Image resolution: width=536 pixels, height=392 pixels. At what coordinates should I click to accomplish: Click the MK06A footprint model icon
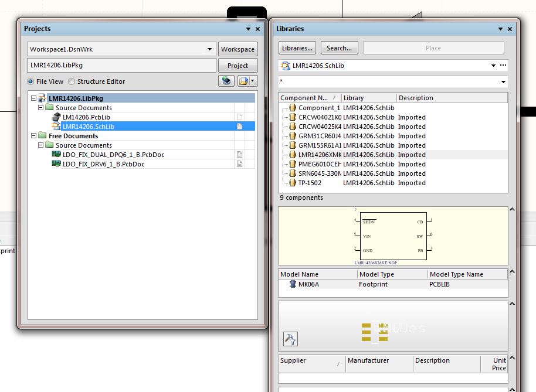(x=293, y=284)
